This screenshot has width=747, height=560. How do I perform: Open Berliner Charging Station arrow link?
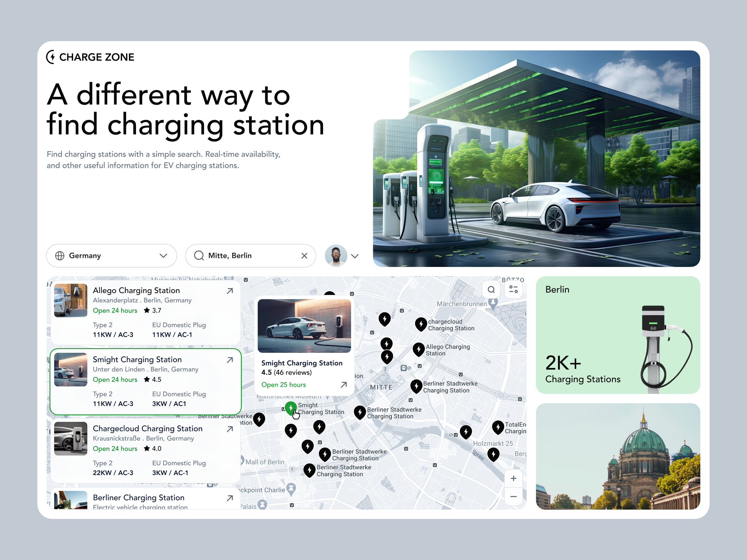(230, 498)
